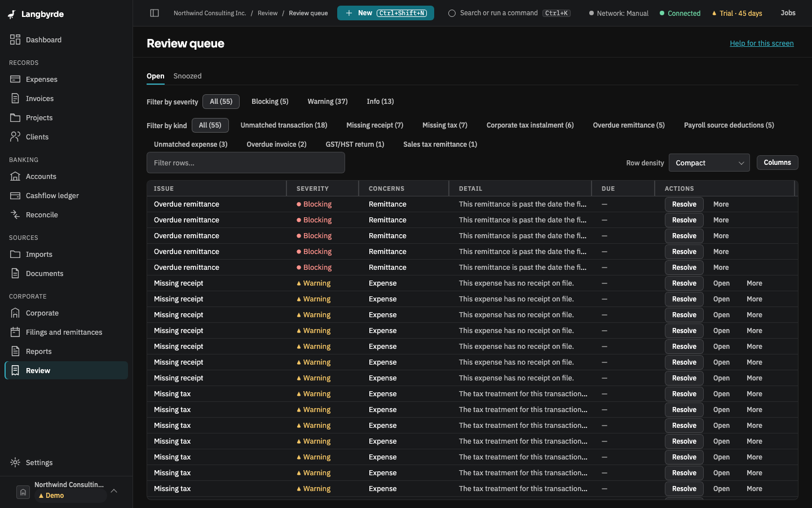Select Review in the sidebar
This screenshot has width=812, height=508.
66,370
